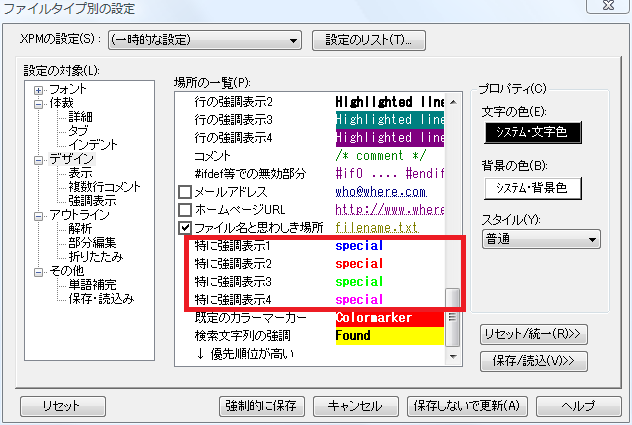Image resolution: width=632 pixels, height=425 pixels.
Task: Open 文字の色 システム・文字色 color button
Action: click(533, 132)
